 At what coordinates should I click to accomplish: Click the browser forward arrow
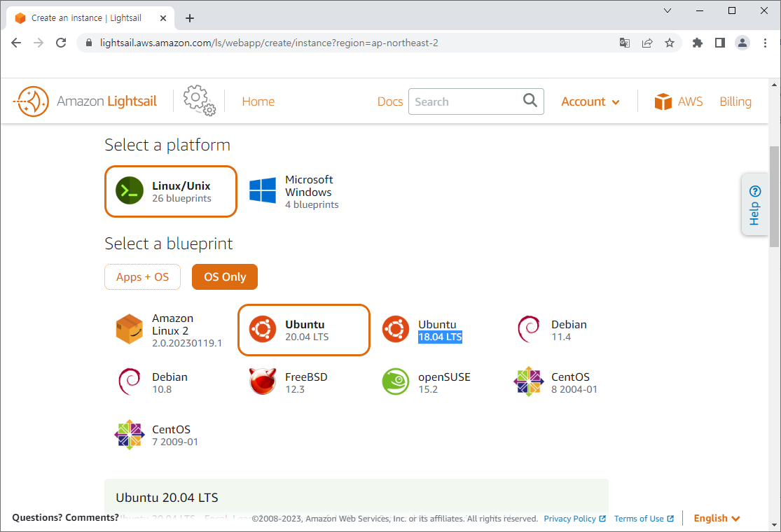(39, 43)
